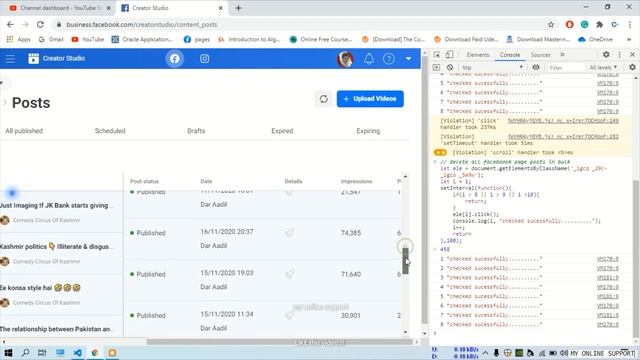Toggle the device toolbar in DevTools
The width and height of the screenshot is (640, 360).
pyautogui.click(x=449, y=55)
